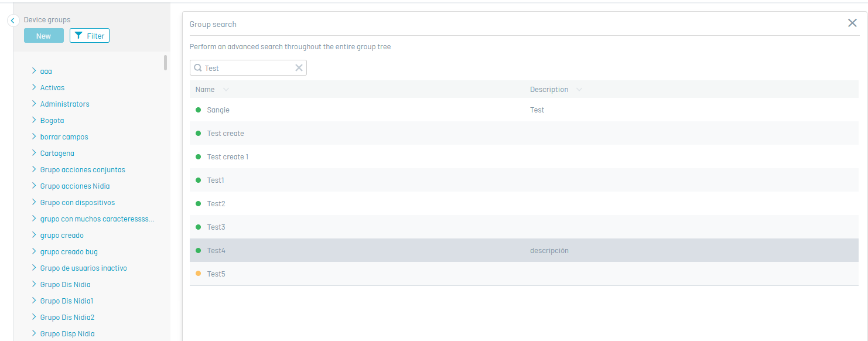
Task: Create a new device group
Action: click(43, 36)
